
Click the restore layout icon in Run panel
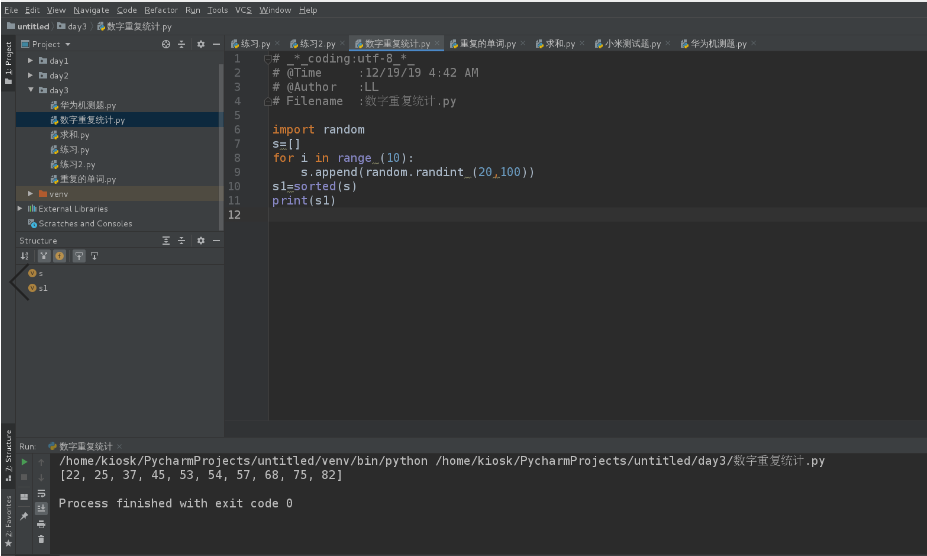[24, 497]
